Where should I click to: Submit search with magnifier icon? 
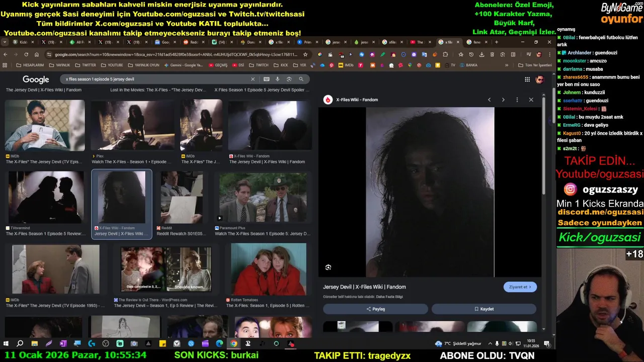coord(301,79)
